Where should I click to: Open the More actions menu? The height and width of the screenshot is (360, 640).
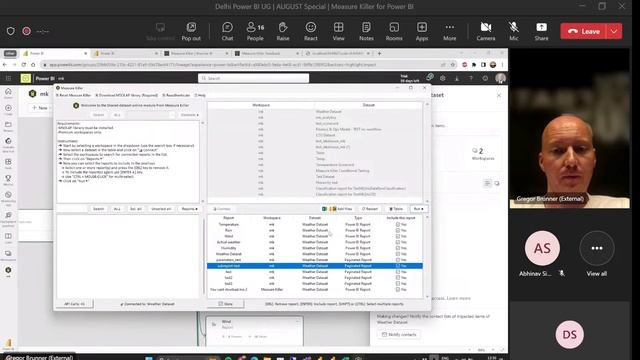449,31
